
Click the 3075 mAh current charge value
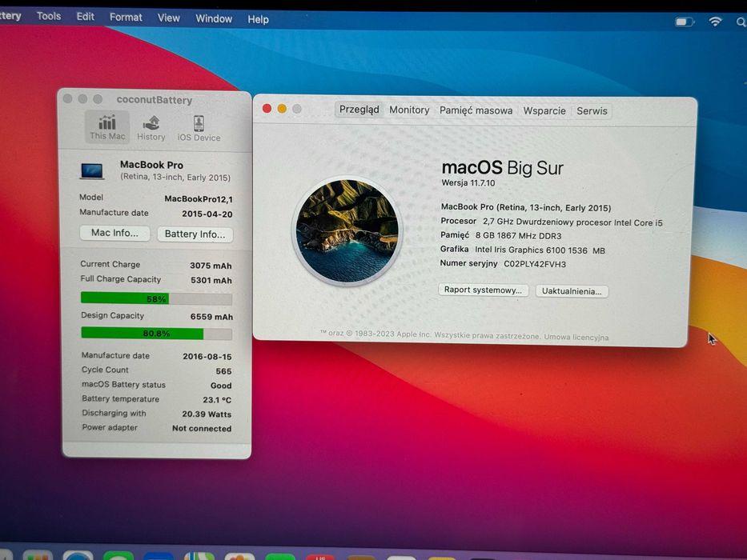pyautogui.click(x=211, y=266)
